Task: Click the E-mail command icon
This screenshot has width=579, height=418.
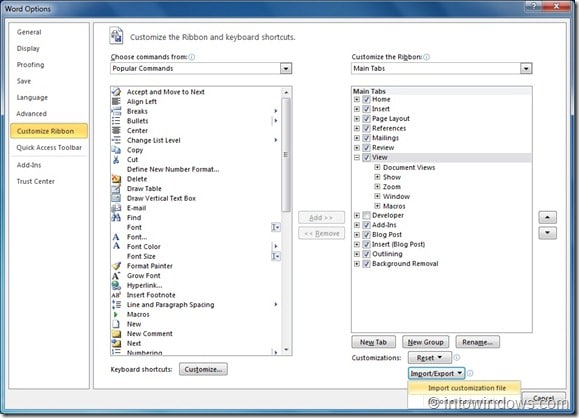Action: tap(116, 208)
